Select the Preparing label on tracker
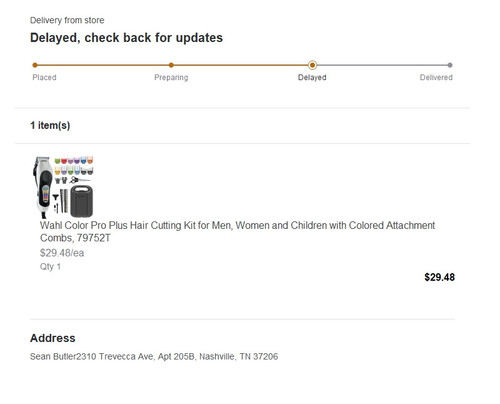This screenshot has height=404, width=500. (x=171, y=77)
